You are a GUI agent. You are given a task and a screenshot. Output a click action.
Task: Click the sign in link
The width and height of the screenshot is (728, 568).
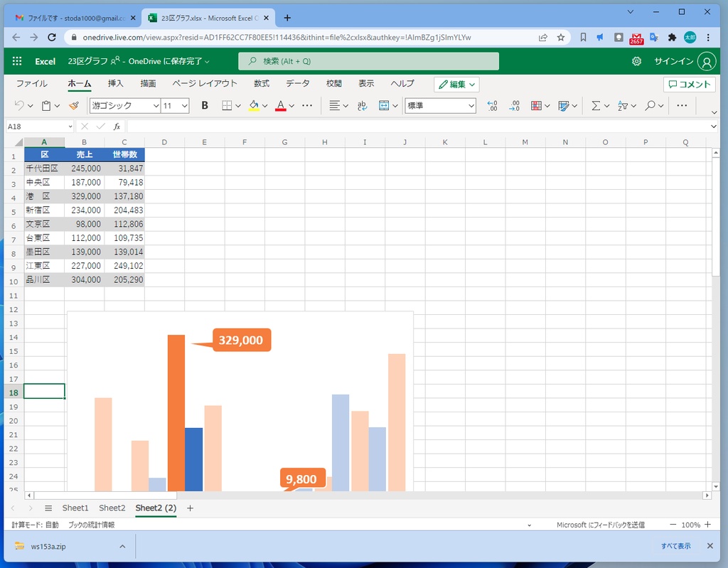[674, 61]
